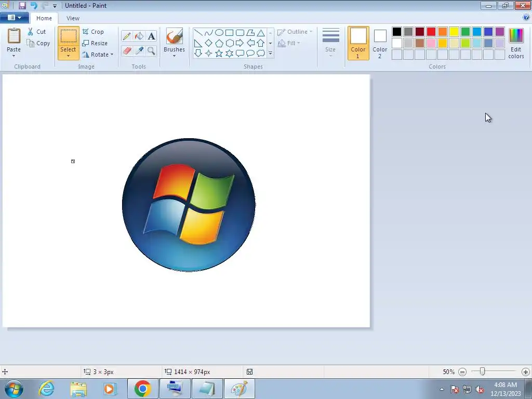Select the Color picker eyedropper tool
The width and height of the screenshot is (532, 399).
[x=139, y=51]
